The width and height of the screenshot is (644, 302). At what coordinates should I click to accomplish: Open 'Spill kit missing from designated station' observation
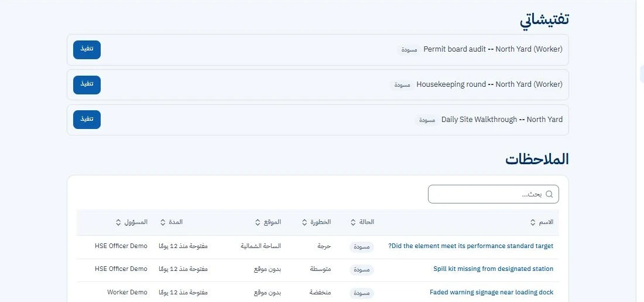point(494,269)
